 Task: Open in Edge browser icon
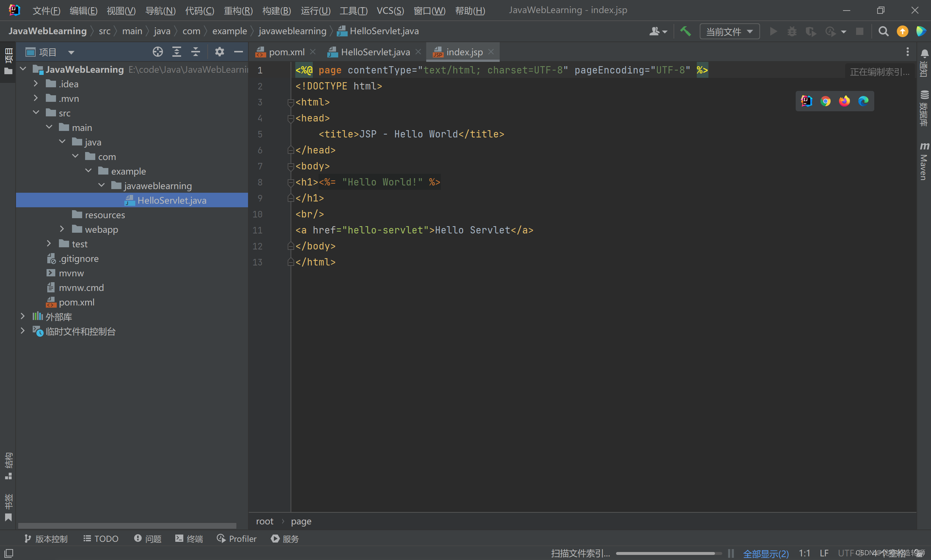(x=863, y=101)
